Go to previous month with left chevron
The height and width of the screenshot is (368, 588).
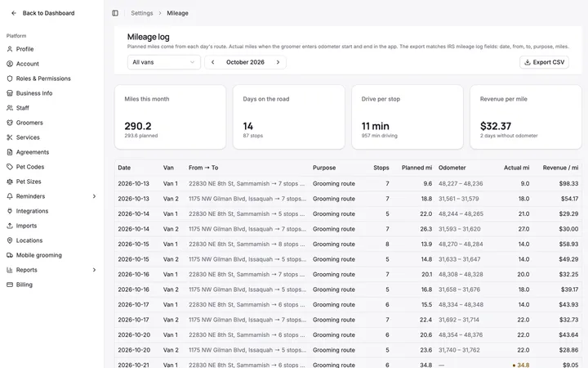(212, 62)
